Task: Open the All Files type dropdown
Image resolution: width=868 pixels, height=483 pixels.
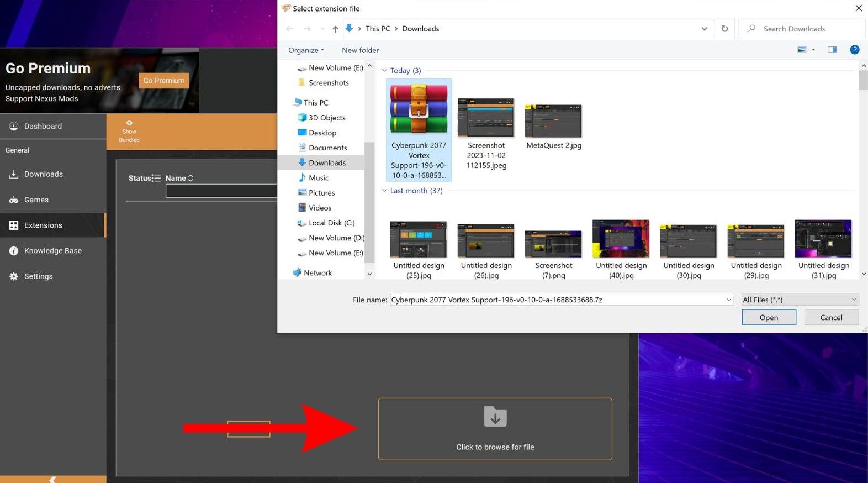Action: [800, 300]
